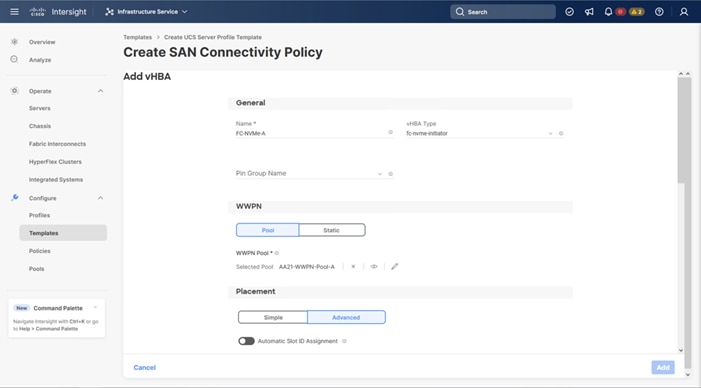Viewport: 701px width, 388px height.
Task: Preview the selected WWPN pool eye icon
Action: coord(374,266)
